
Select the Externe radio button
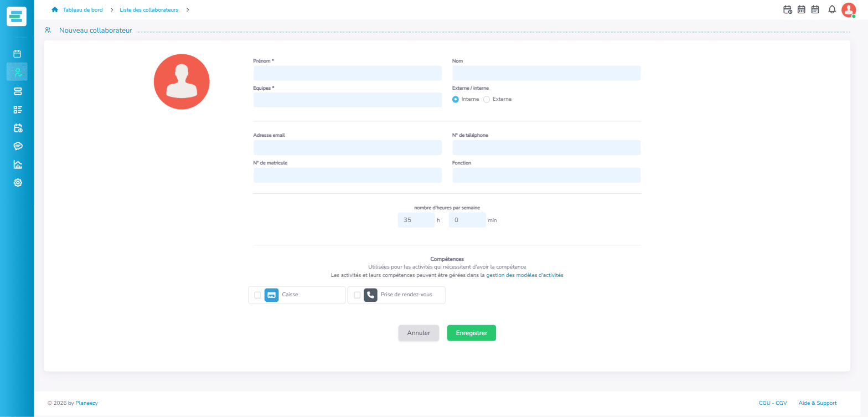[487, 99]
